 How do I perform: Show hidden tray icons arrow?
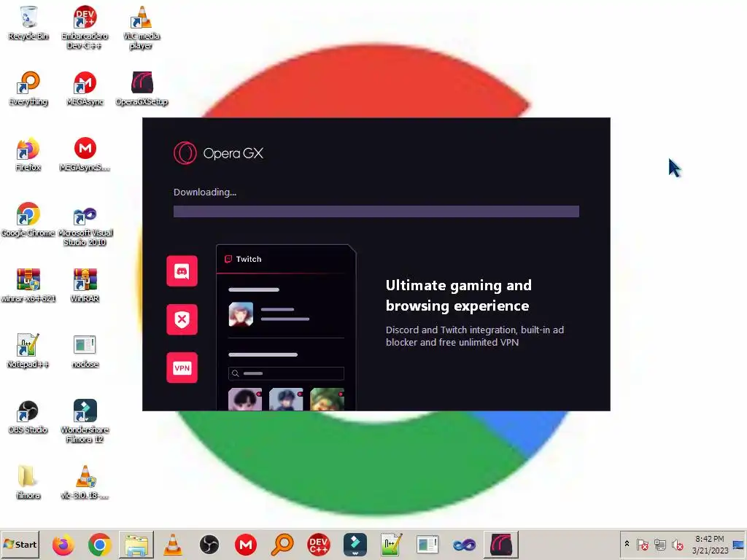point(627,544)
